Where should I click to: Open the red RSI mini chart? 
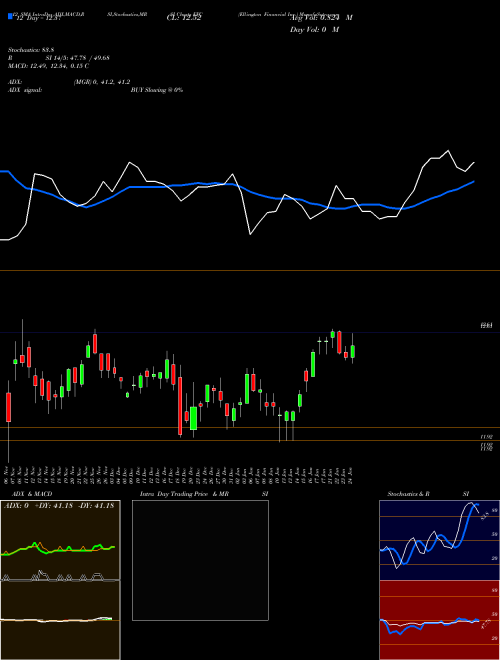point(439,620)
